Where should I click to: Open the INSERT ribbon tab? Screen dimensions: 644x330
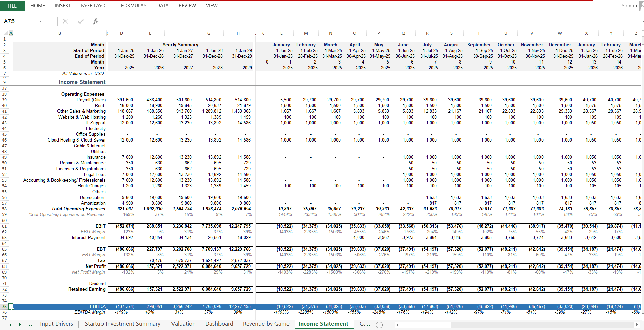coord(63,6)
